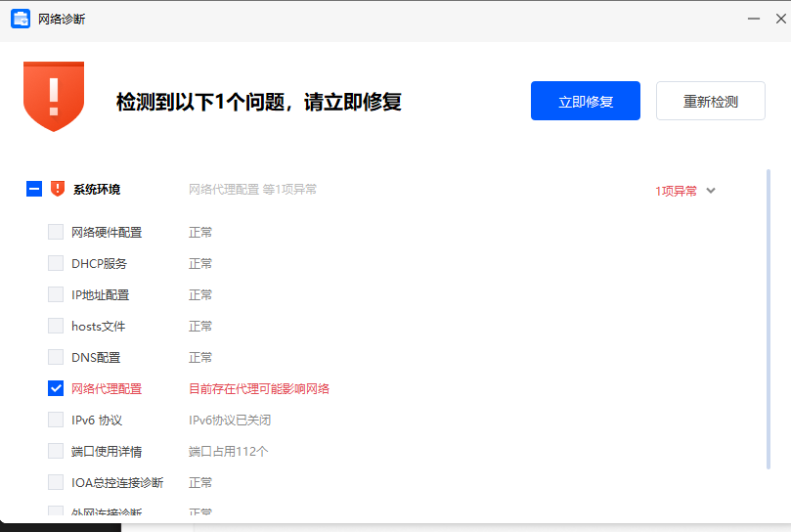The width and height of the screenshot is (791, 532).
Task: Click the red 网络代理配置 row label
Action: (107, 388)
